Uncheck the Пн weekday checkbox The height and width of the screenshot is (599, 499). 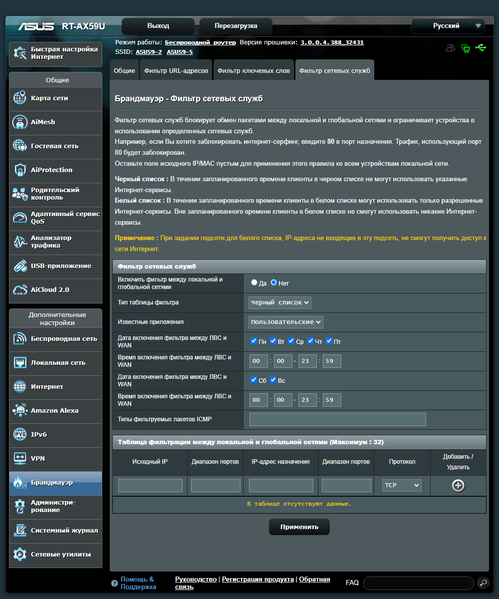click(253, 340)
